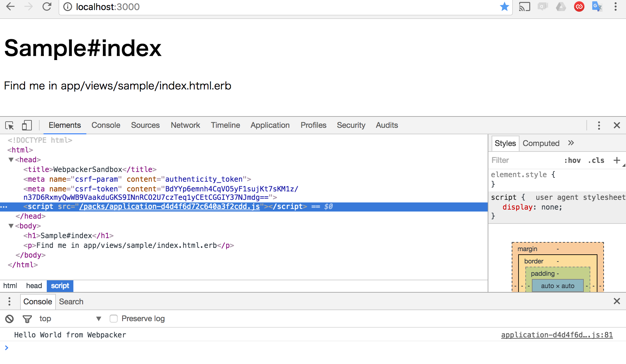
Task: Open the Google Translate extension icon
Action: (597, 6)
